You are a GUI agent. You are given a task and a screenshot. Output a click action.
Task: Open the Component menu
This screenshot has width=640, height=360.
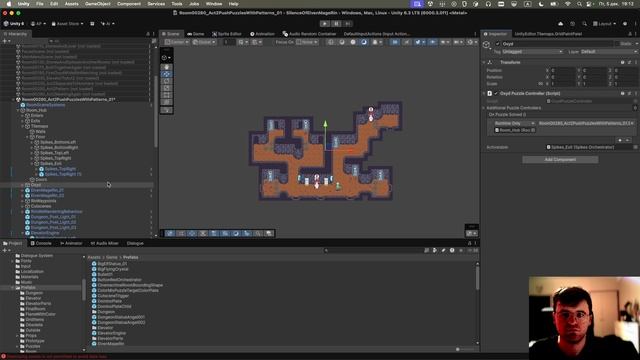(x=129, y=4)
